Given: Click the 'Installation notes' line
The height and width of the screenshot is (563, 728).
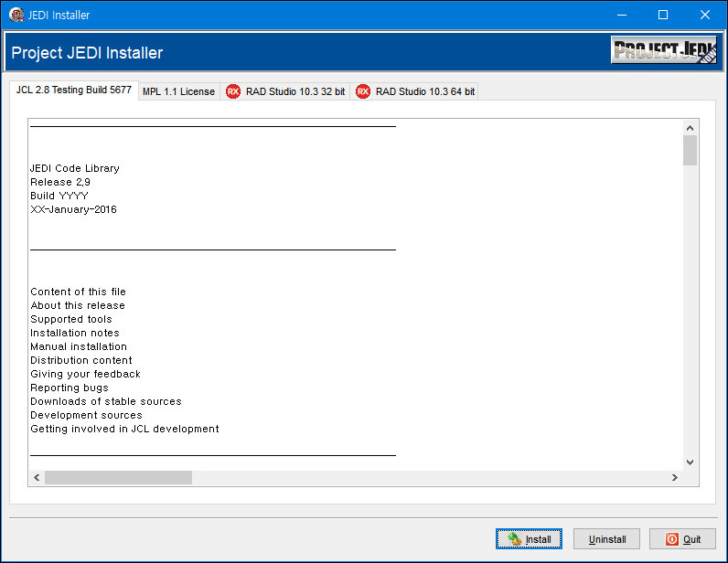Looking at the screenshot, I should pyautogui.click(x=75, y=333).
